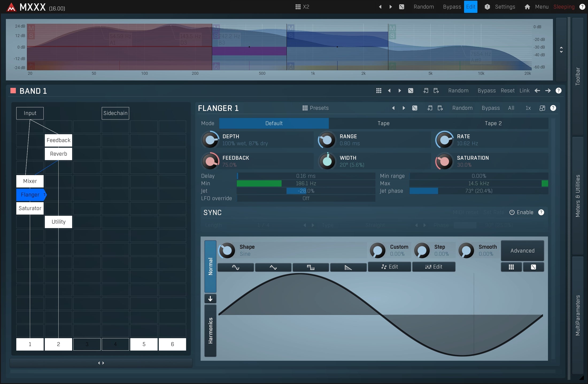Copy settings using the export icon in Band 1 toolbar

[x=437, y=91]
